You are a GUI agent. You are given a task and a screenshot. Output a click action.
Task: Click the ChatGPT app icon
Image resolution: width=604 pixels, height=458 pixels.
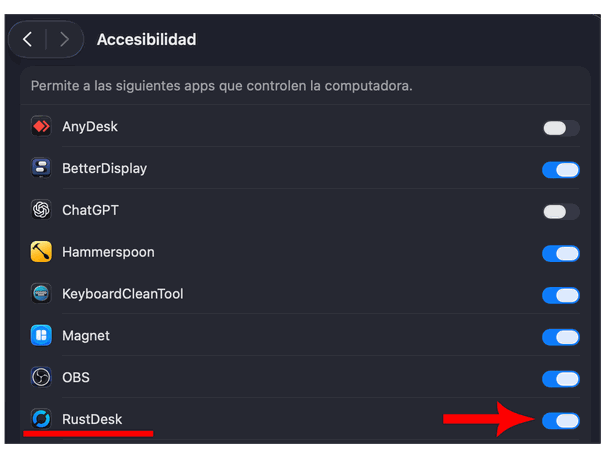click(41, 211)
